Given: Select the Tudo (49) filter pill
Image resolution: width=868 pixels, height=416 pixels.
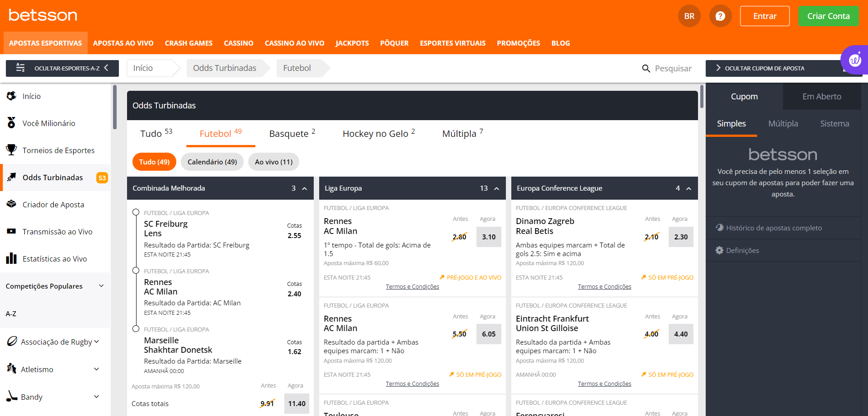Looking at the screenshot, I should (154, 162).
